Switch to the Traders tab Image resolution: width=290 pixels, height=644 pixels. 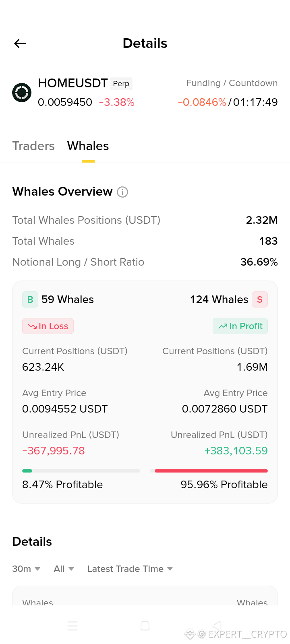(x=33, y=146)
